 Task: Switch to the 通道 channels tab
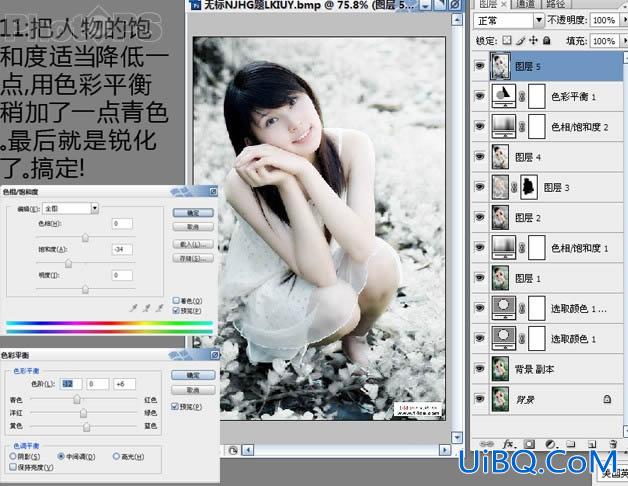click(x=525, y=4)
